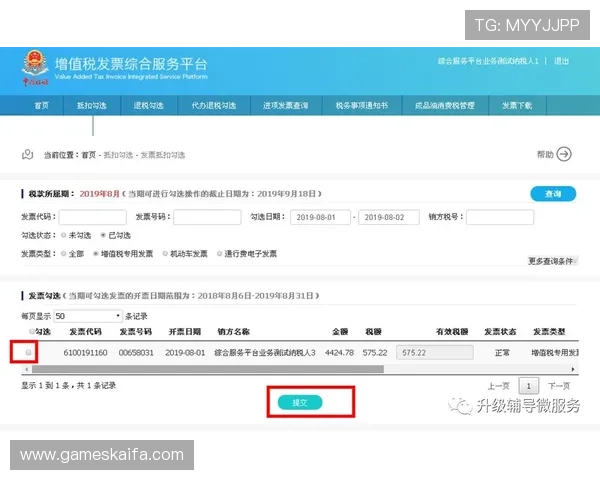Click the scrollbar left arrow
The width and height of the screenshot is (600, 480).
coord(26,369)
